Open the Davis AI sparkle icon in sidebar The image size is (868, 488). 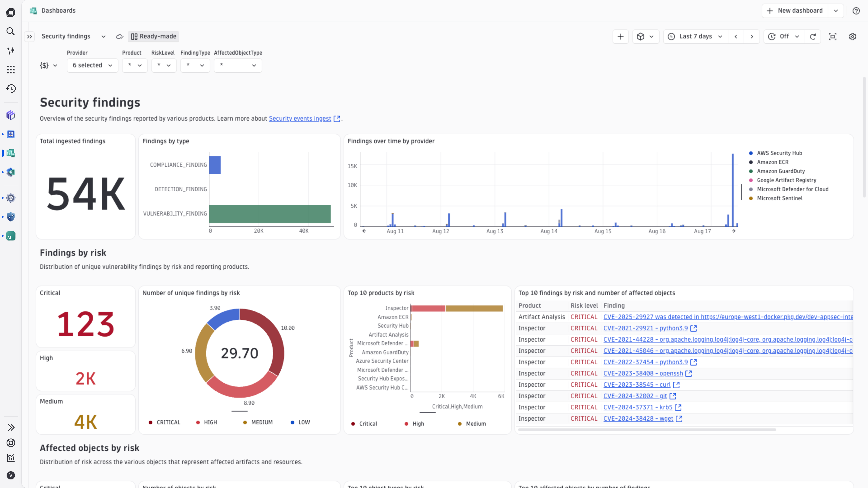11,51
